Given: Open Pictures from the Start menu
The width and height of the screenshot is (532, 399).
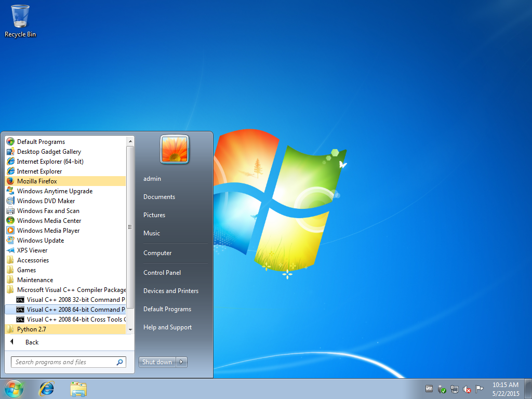Looking at the screenshot, I should [154, 215].
